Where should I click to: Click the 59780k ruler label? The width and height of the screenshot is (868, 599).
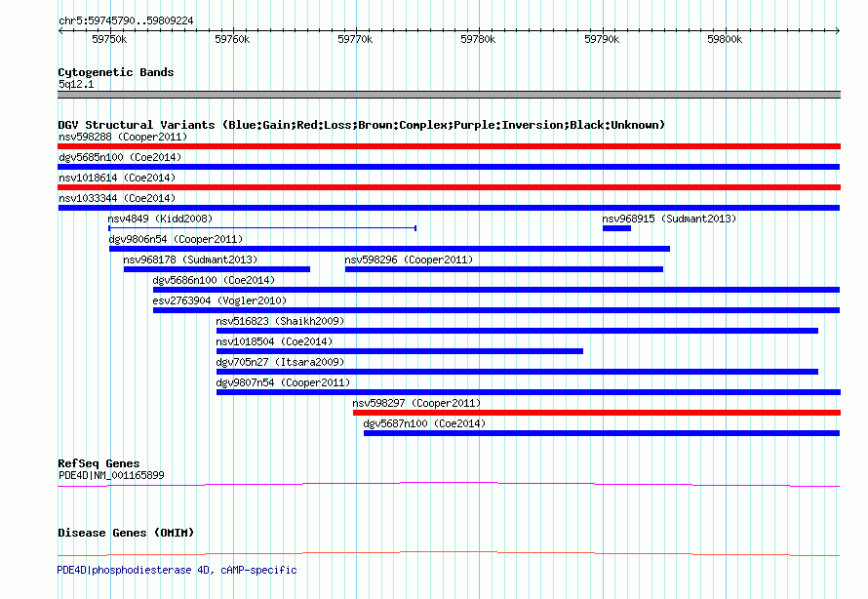click(478, 39)
